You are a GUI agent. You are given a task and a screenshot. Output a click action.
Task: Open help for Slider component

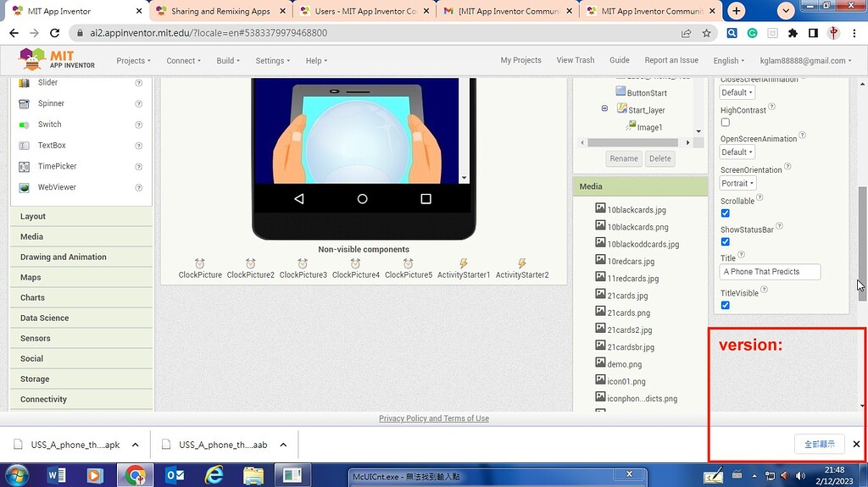click(x=139, y=83)
